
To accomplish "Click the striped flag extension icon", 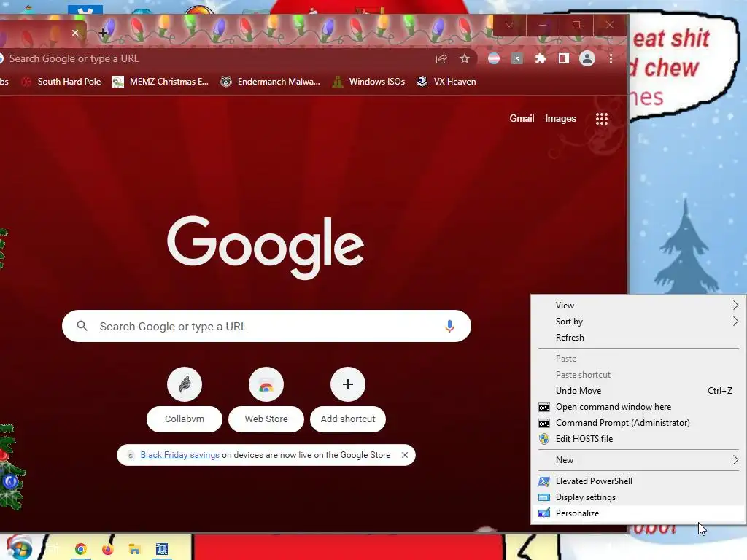I will coord(494,58).
